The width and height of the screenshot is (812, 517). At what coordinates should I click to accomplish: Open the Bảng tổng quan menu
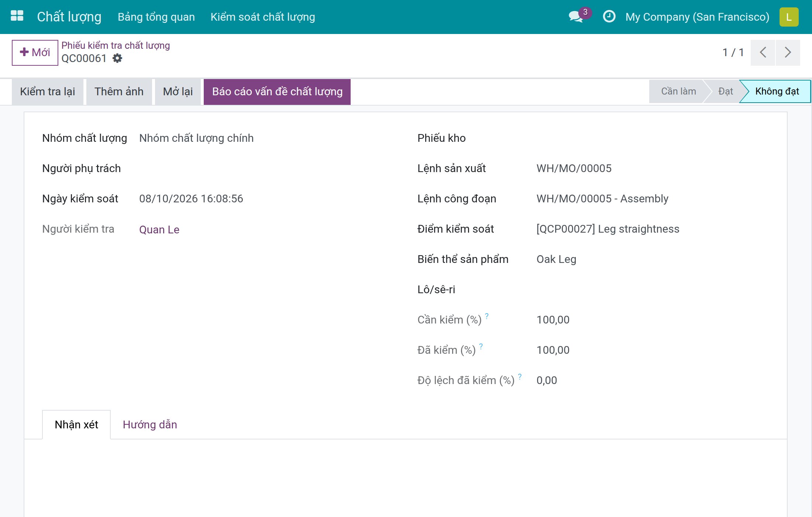coord(156,17)
